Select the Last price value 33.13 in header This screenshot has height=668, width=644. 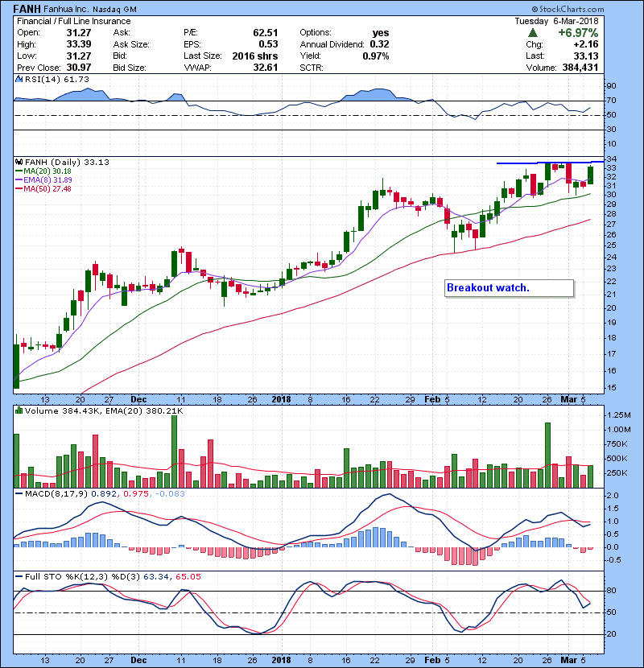click(585, 56)
